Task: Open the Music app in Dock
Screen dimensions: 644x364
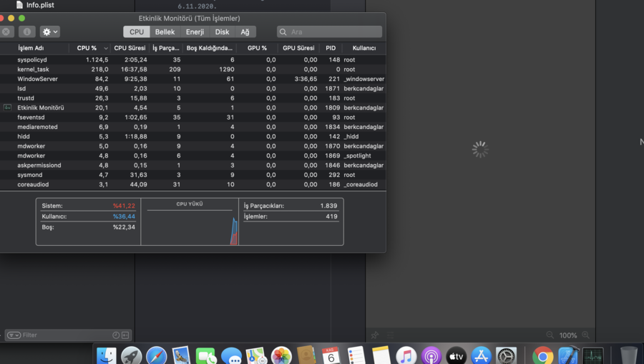Action: tap(406, 355)
